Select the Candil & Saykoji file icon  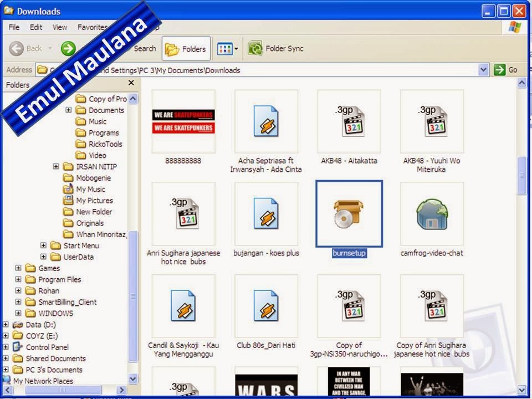183,305
